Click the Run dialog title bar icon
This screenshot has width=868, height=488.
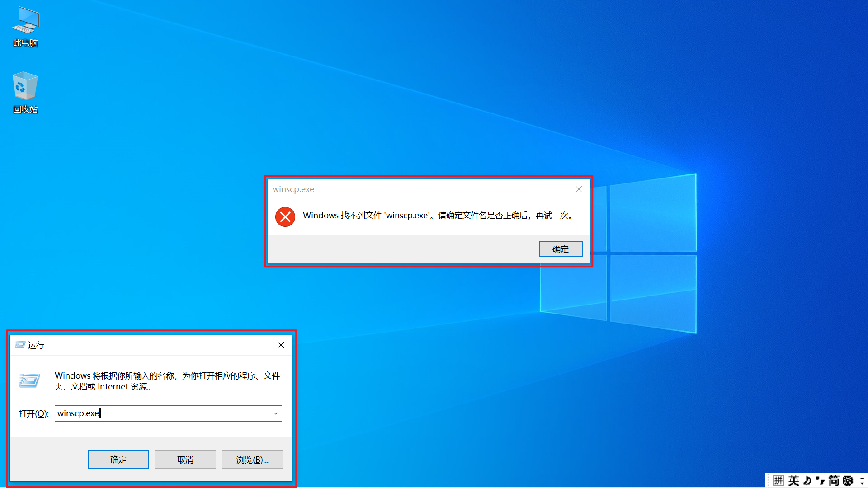tap(20, 345)
